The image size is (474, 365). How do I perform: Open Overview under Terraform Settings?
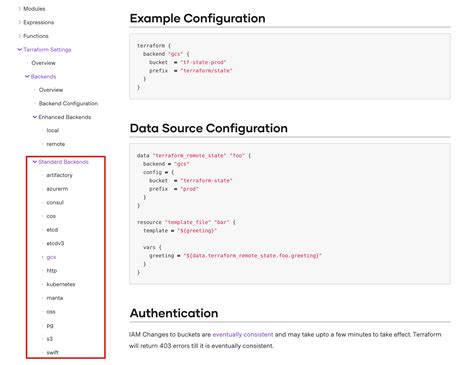tap(43, 63)
